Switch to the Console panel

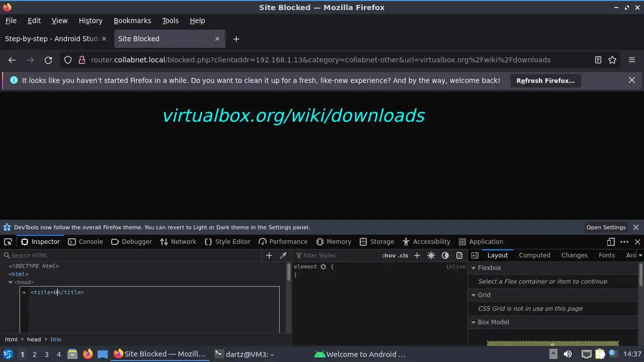click(x=85, y=242)
